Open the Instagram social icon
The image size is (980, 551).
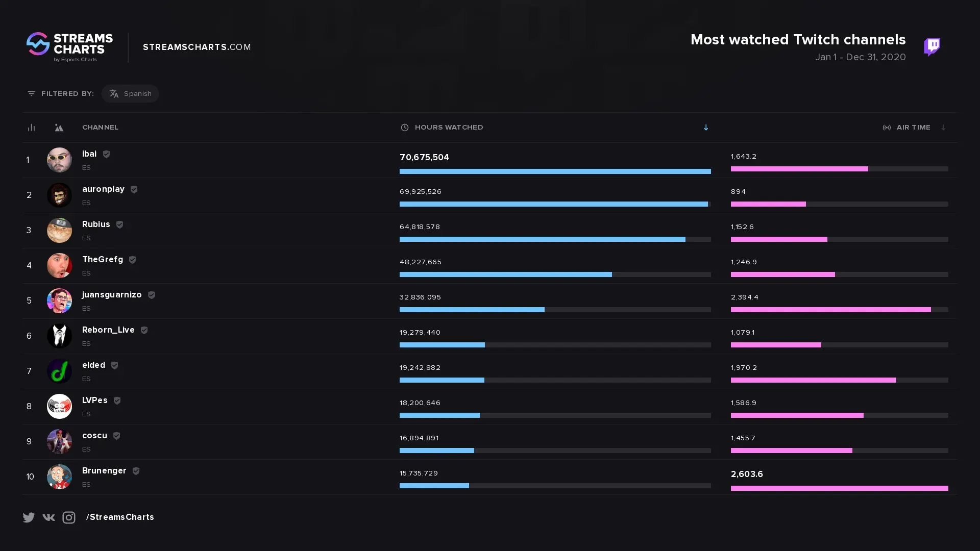point(69,517)
